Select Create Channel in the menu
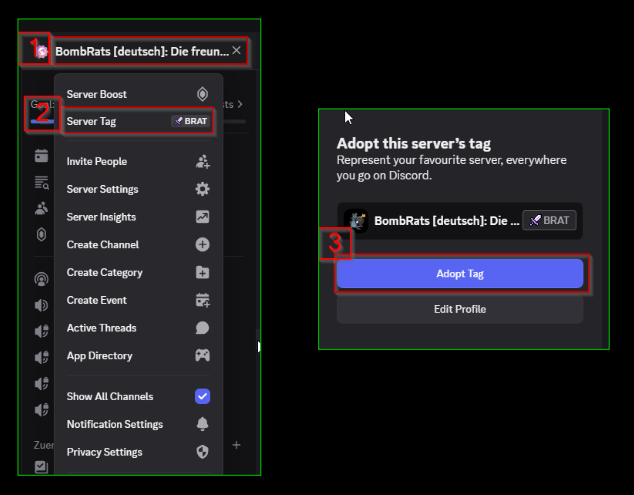Image resolution: width=634 pixels, height=495 pixels. tap(138, 245)
